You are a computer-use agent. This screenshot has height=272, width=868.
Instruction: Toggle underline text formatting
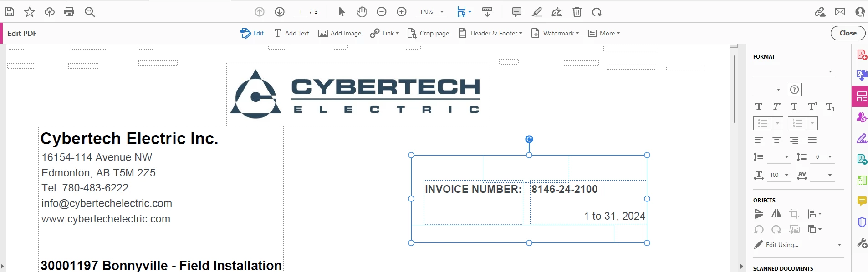coord(794,107)
